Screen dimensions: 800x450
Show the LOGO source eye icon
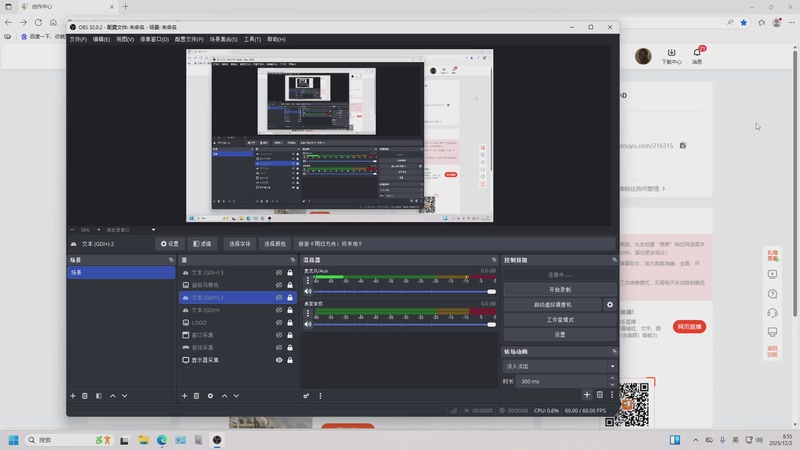279,322
